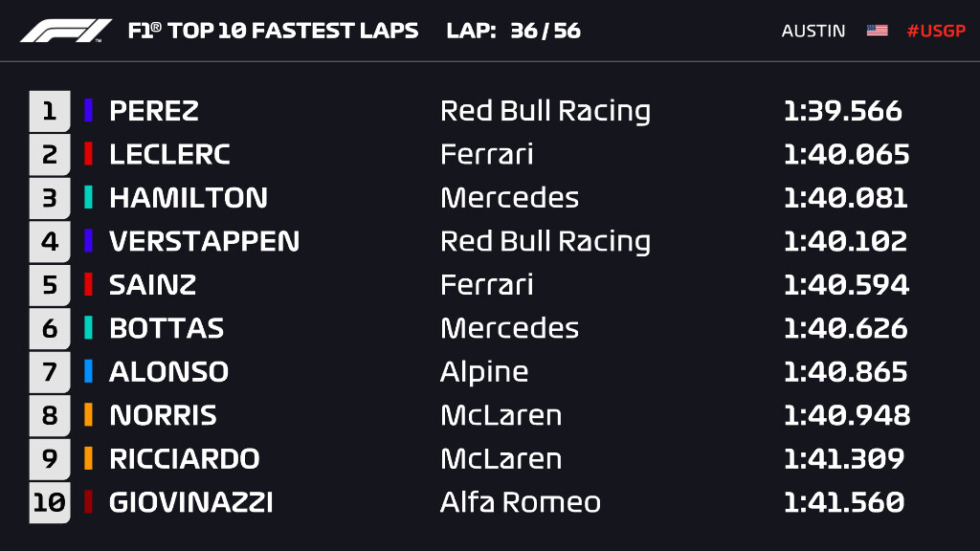
Task: Click the lap time 1:39.566
Action: (842, 111)
